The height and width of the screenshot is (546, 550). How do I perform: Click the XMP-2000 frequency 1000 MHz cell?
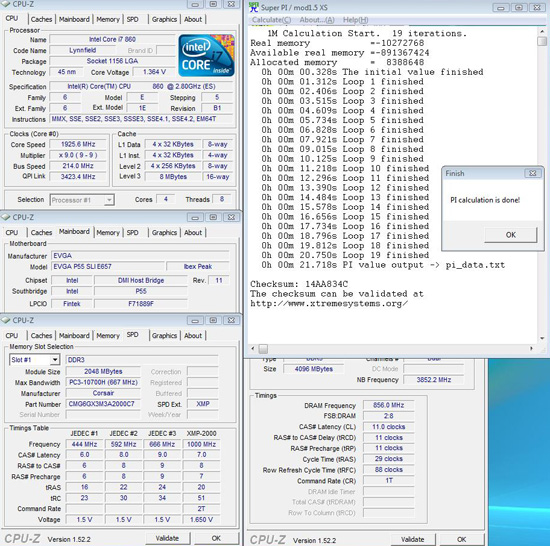(201, 444)
